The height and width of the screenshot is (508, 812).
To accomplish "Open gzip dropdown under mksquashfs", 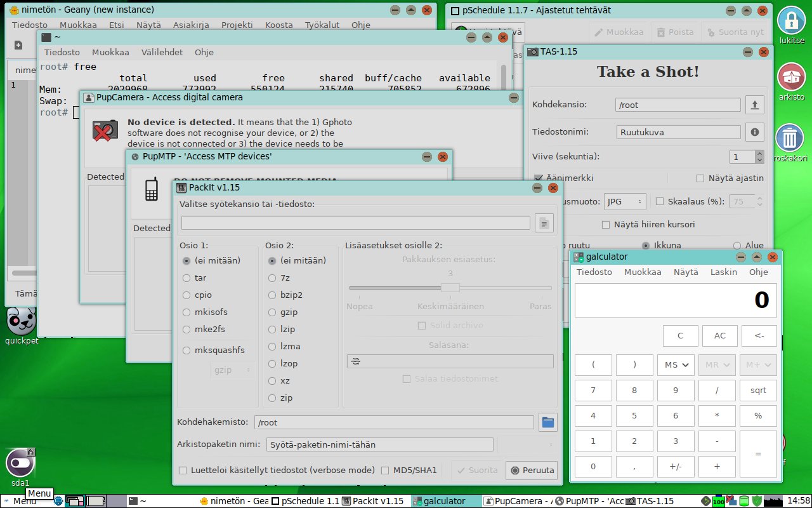I will tap(232, 369).
